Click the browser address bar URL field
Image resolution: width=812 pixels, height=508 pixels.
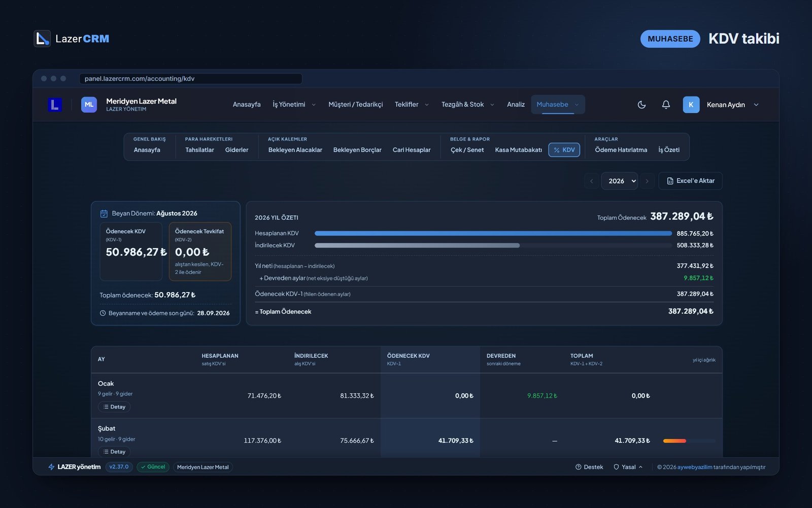pos(191,79)
